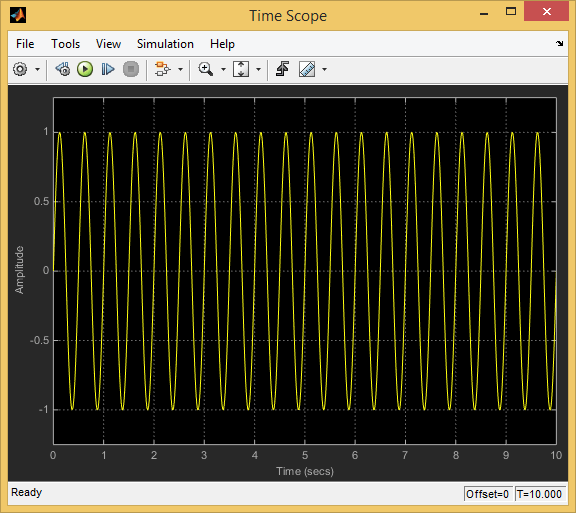The width and height of the screenshot is (576, 513).
Task: Expand the configuration gear dropdown arrow
Action: 37,69
